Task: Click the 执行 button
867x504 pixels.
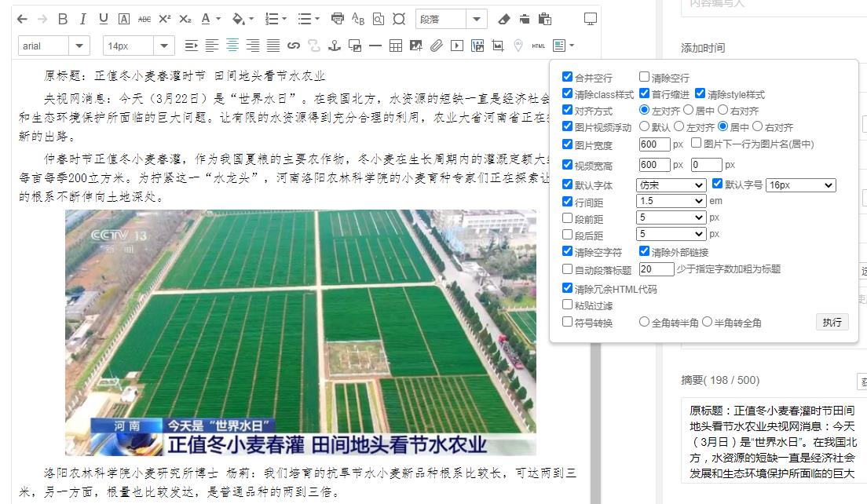Action: pyautogui.click(x=832, y=322)
